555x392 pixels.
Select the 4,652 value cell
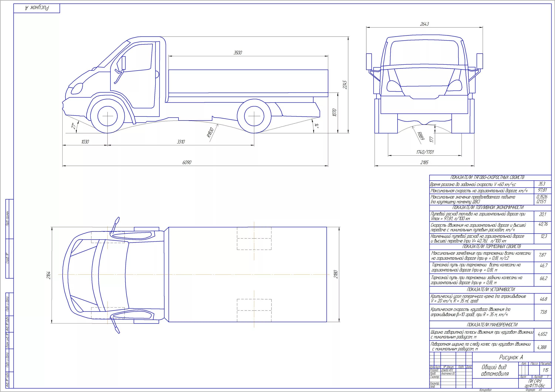click(542, 334)
